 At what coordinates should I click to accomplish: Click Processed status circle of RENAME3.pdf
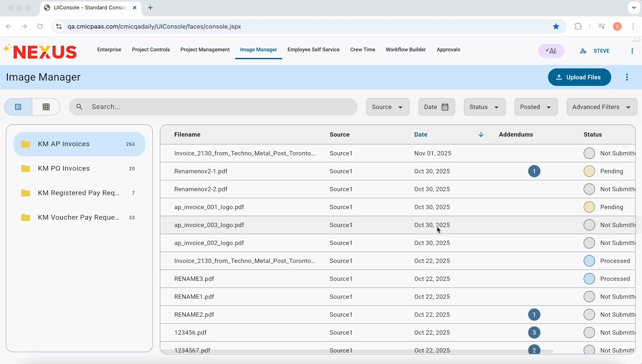pos(589,279)
